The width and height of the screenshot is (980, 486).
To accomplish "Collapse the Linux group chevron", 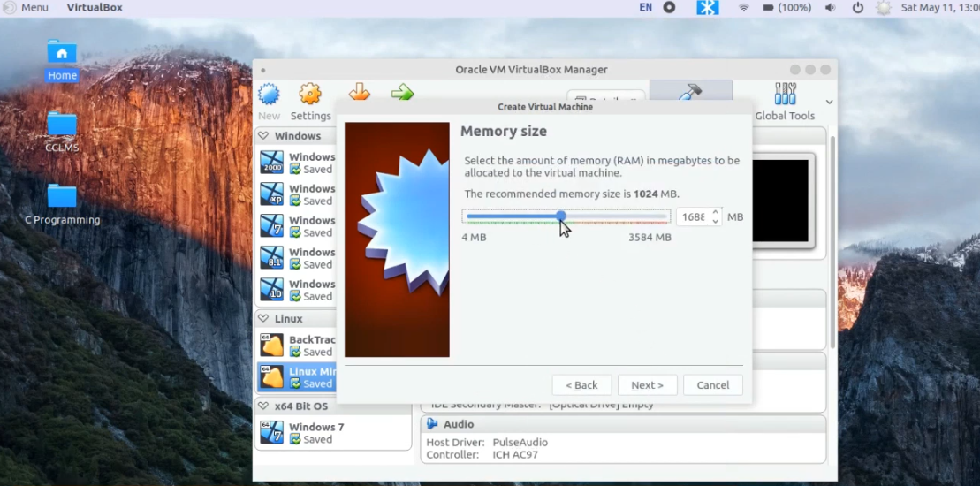I will (x=263, y=319).
